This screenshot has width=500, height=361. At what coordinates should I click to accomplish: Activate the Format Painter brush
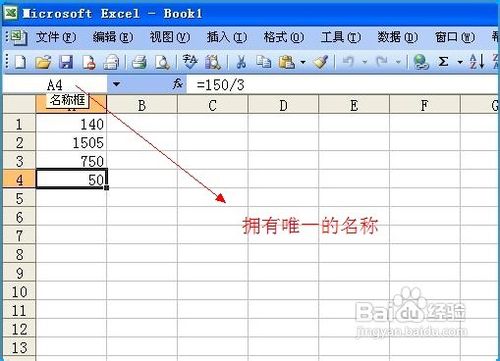tap(321, 62)
